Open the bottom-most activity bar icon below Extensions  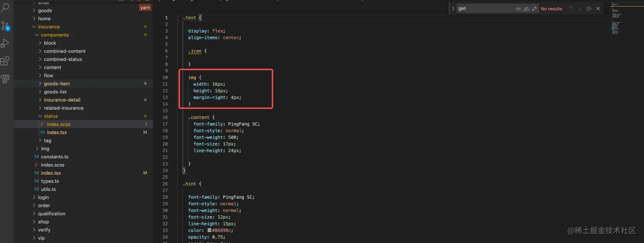[x=5, y=79]
